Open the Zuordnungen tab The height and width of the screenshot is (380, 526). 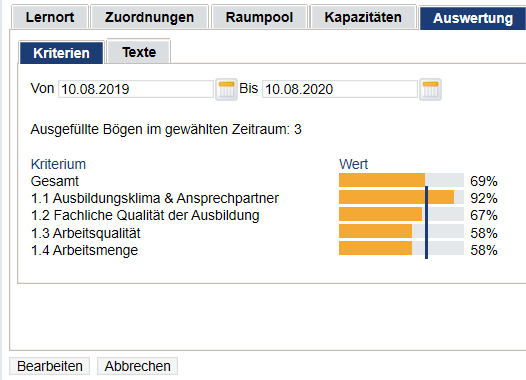(149, 17)
